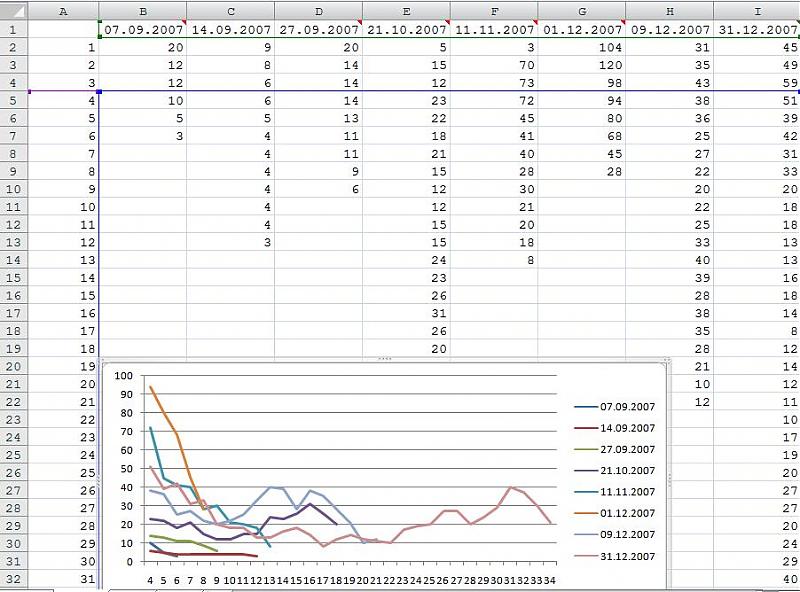Select the column B header
Image resolution: width=800 pixels, height=592 pixels.
click(142, 11)
